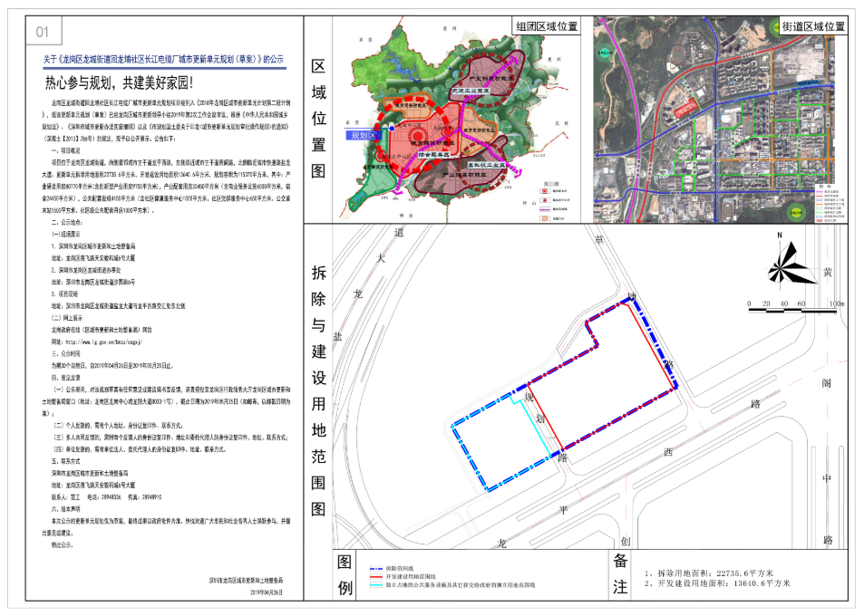The height and width of the screenshot is (616, 864).
Task: Select the line '3. 项目现场'
Action: 65,294
